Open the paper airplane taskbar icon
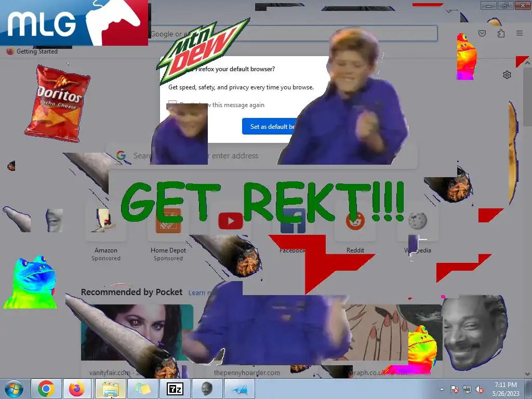Screen dimensions: 532x399 240,389
